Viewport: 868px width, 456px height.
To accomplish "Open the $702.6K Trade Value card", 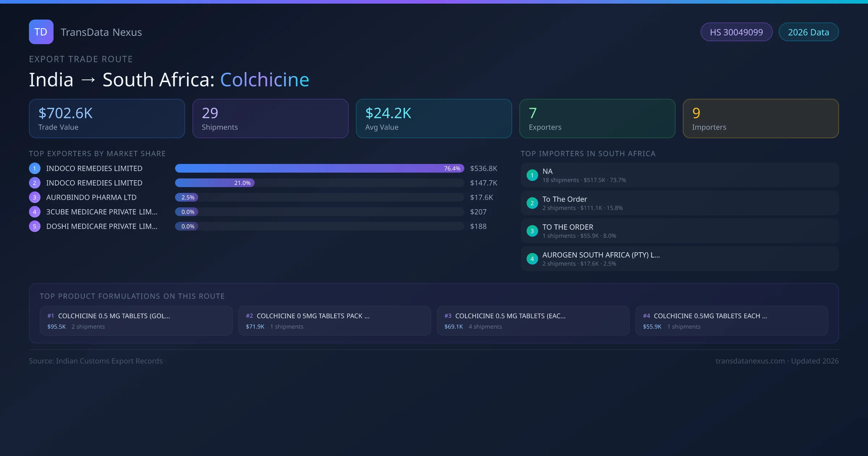I will pos(107,118).
